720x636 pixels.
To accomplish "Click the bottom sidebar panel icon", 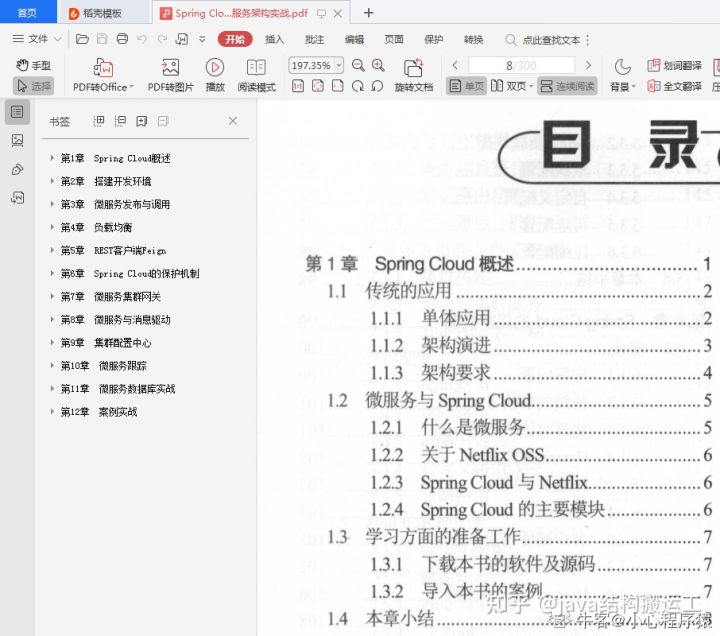I will coord(17,198).
